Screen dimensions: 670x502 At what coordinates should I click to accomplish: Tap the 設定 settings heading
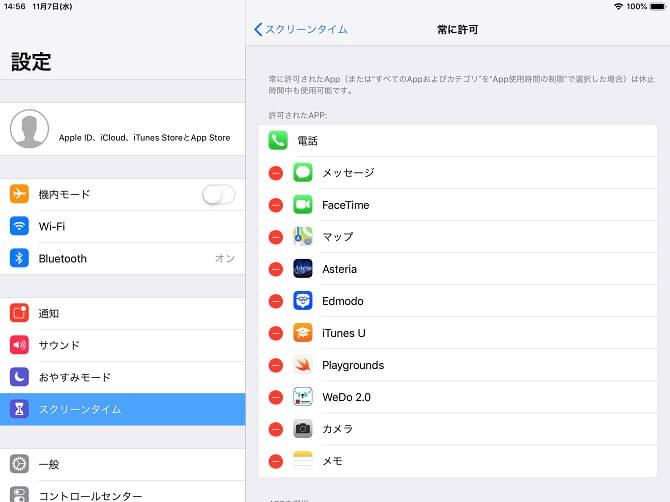31,62
